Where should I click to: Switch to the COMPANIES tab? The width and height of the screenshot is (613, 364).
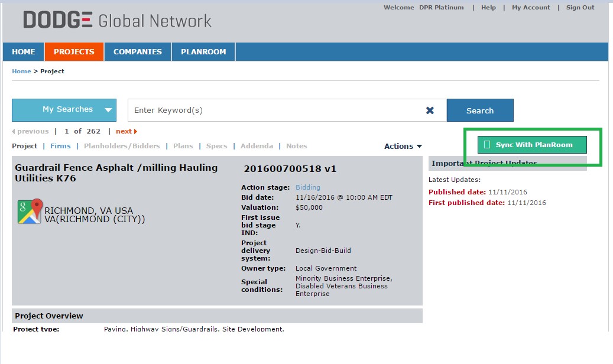point(138,52)
